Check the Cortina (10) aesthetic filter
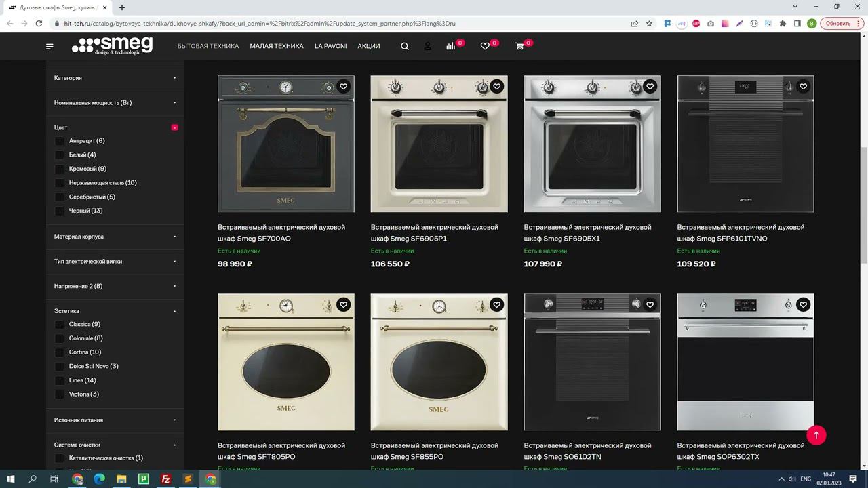Screen dimensions: 868x488 click(60, 352)
